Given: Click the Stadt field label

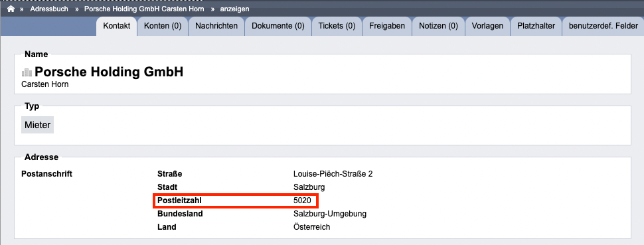Looking at the screenshot, I should click(x=167, y=187).
